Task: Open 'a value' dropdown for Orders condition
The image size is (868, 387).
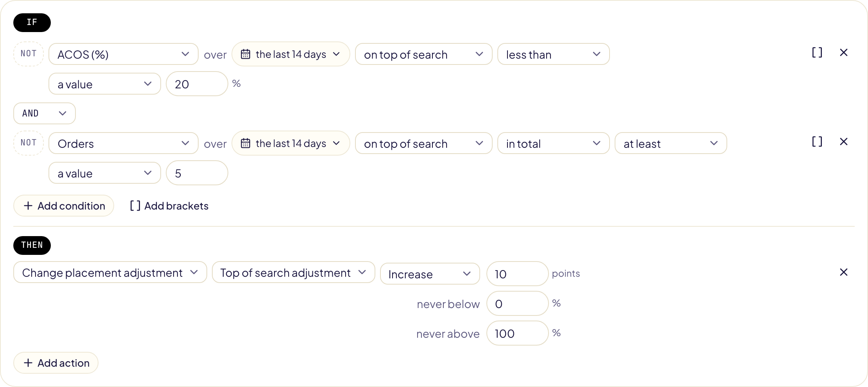Action: pos(105,173)
